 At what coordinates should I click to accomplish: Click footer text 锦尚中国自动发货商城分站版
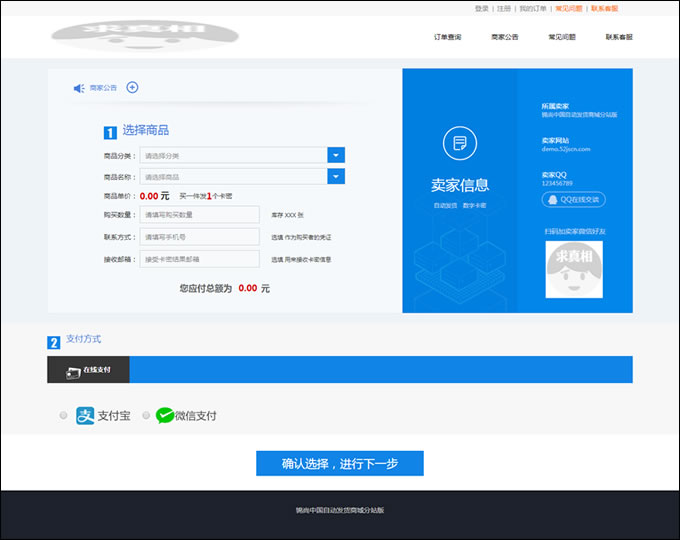click(340, 510)
